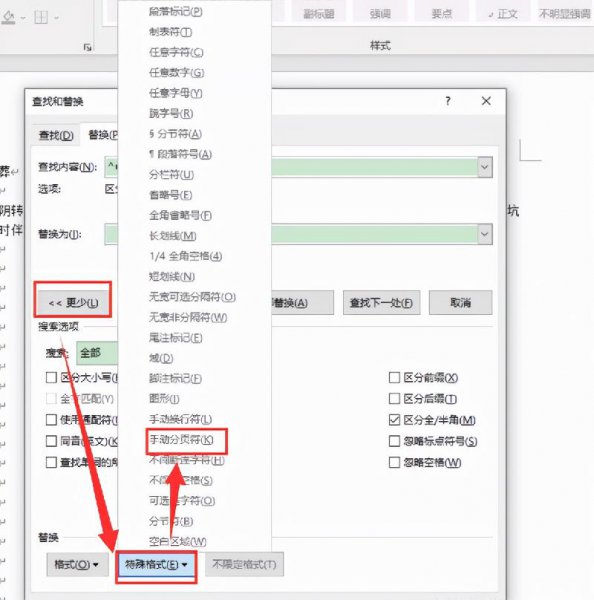Toggle the 同音(英文) checkbox

coord(51,441)
